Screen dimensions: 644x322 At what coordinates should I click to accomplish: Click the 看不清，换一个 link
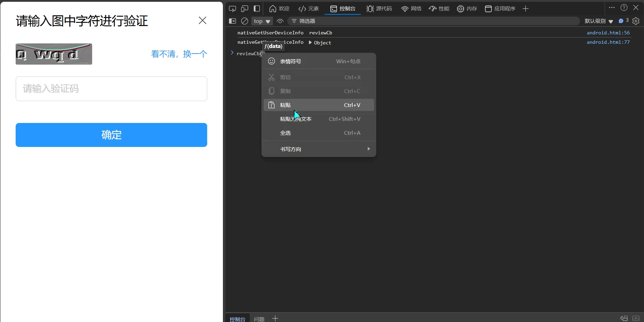click(179, 54)
